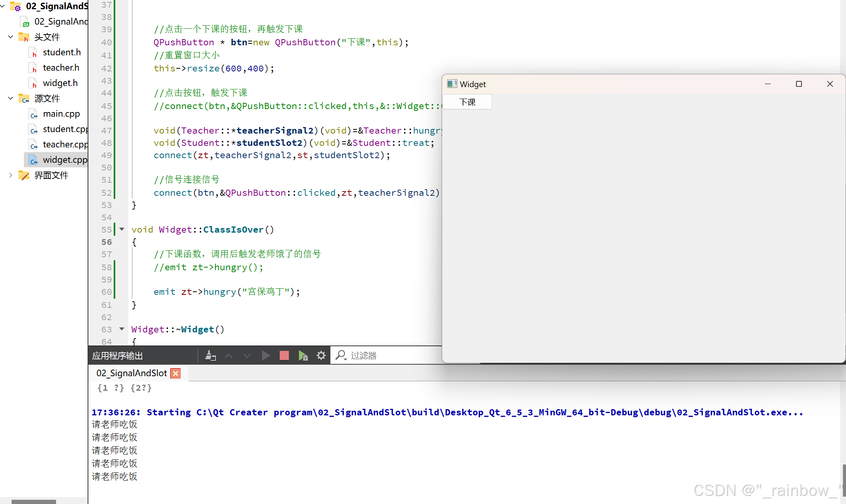This screenshot has height=504, width=846.
Task: Fold the Widget::ClassIsOver function
Action: [122, 229]
